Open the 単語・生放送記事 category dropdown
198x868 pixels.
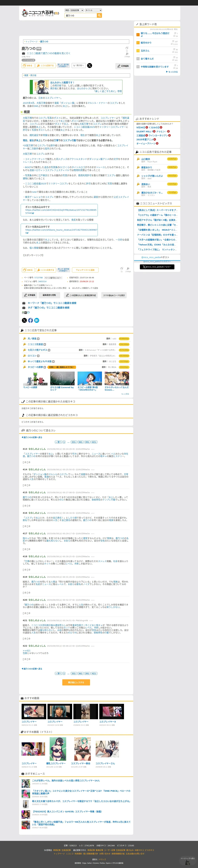[x=74, y=10]
